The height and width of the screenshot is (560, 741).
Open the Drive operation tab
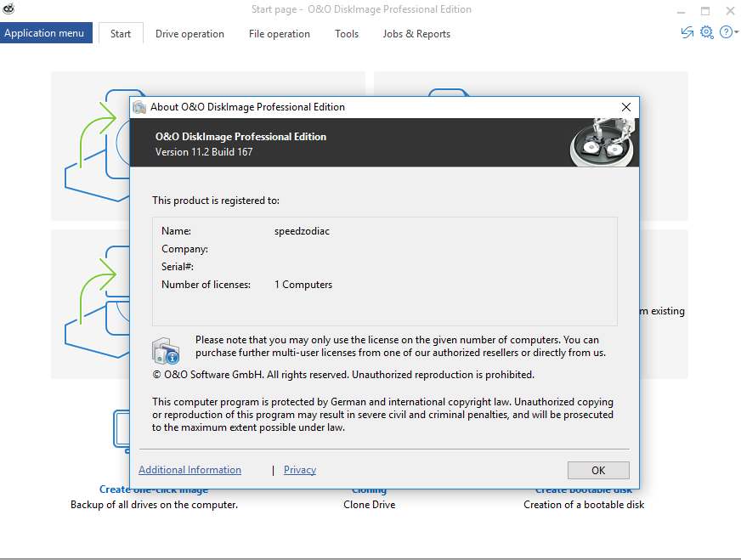click(x=189, y=34)
